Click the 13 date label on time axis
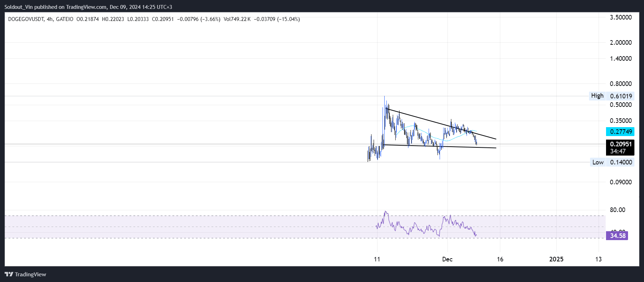Viewport: 644px width, 282px height. [x=599, y=259]
